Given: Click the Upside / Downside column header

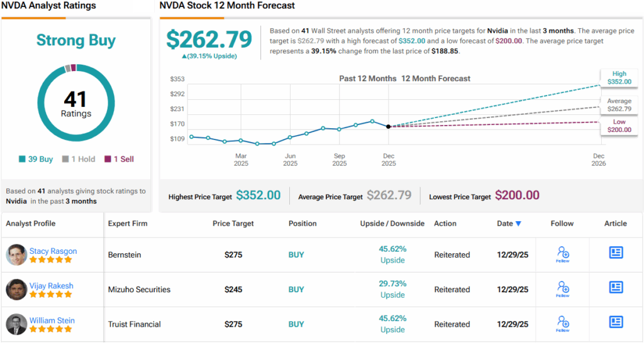Looking at the screenshot, I should pos(392,223).
